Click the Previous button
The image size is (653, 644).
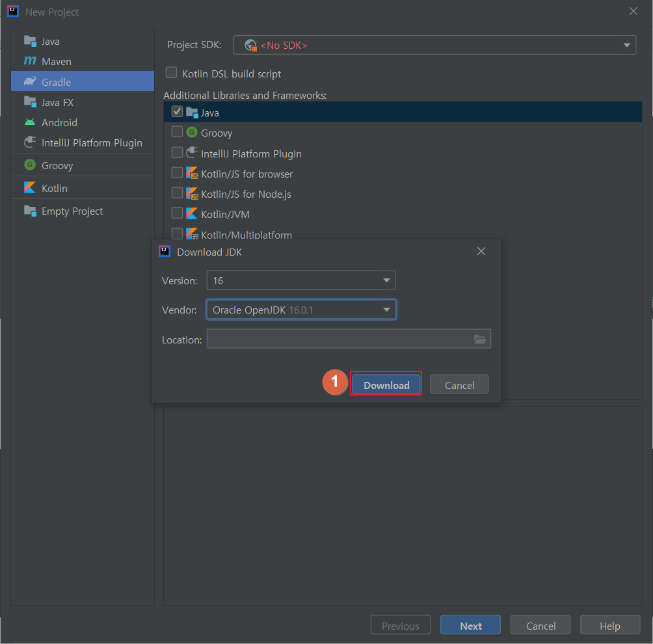pyautogui.click(x=400, y=625)
